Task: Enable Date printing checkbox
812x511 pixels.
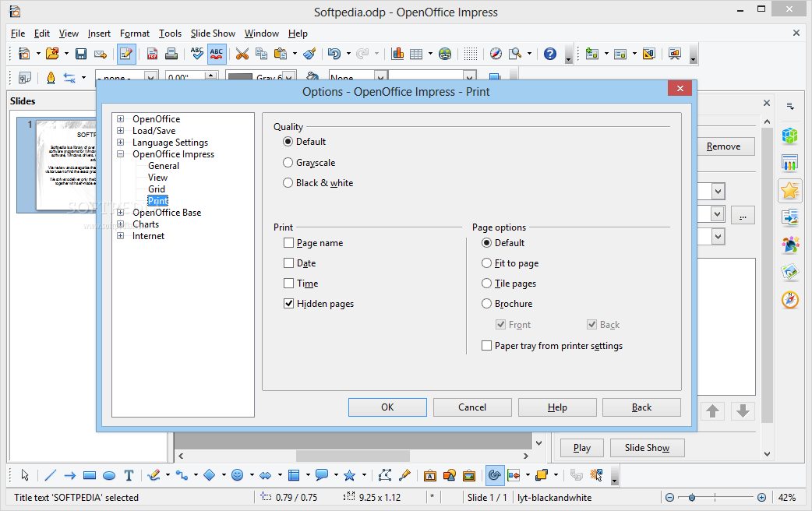Action: [x=289, y=263]
